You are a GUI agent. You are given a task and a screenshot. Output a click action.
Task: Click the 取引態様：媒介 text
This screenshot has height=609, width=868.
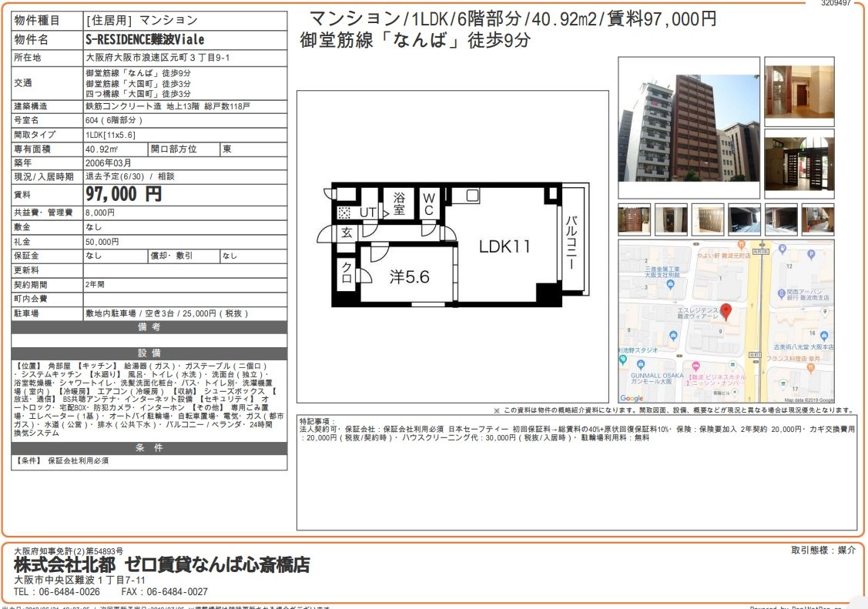pyautogui.click(x=824, y=550)
